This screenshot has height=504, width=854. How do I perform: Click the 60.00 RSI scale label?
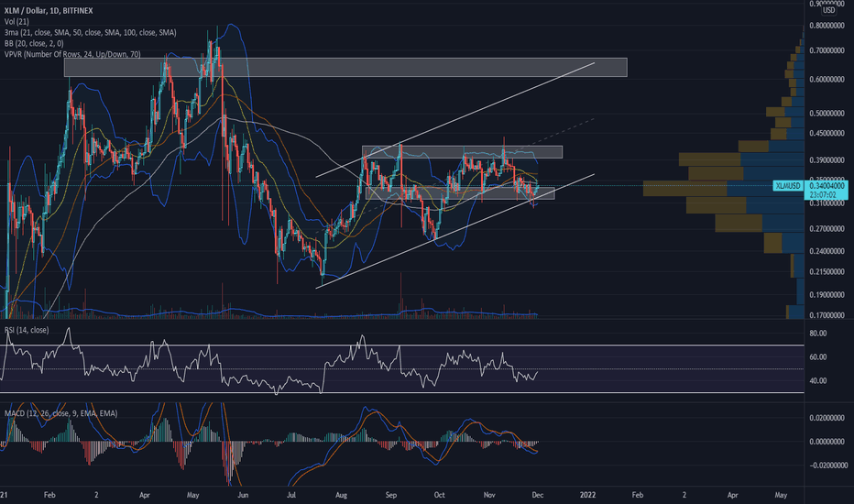pyautogui.click(x=818, y=356)
